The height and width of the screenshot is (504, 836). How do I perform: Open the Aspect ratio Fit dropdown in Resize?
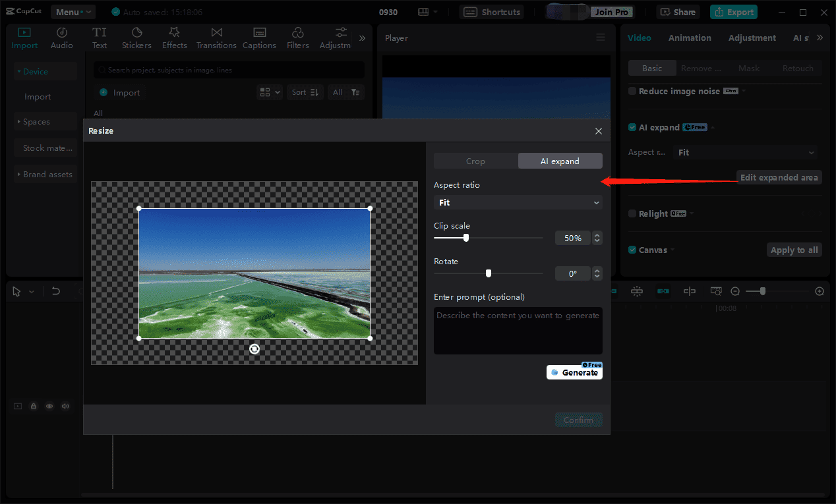pyautogui.click(x=518, y=203)
